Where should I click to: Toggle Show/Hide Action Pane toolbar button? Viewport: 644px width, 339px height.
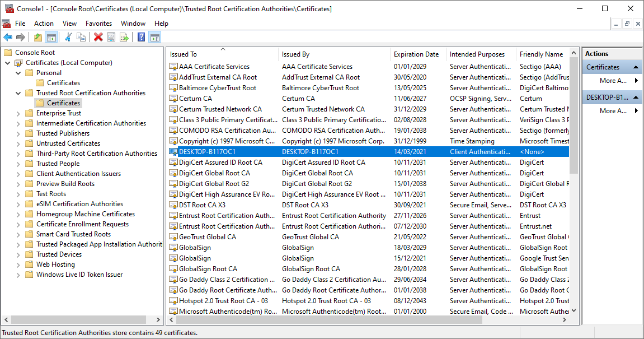155,38
